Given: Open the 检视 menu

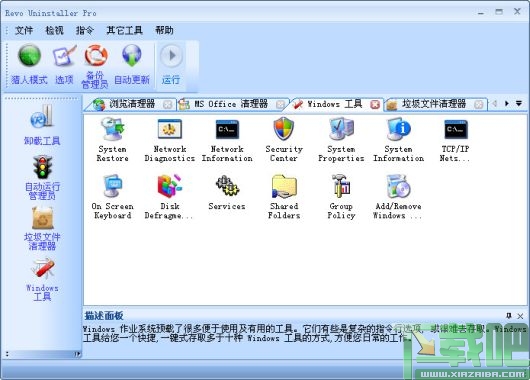Looking at the screenshot, I should [54, 30].
